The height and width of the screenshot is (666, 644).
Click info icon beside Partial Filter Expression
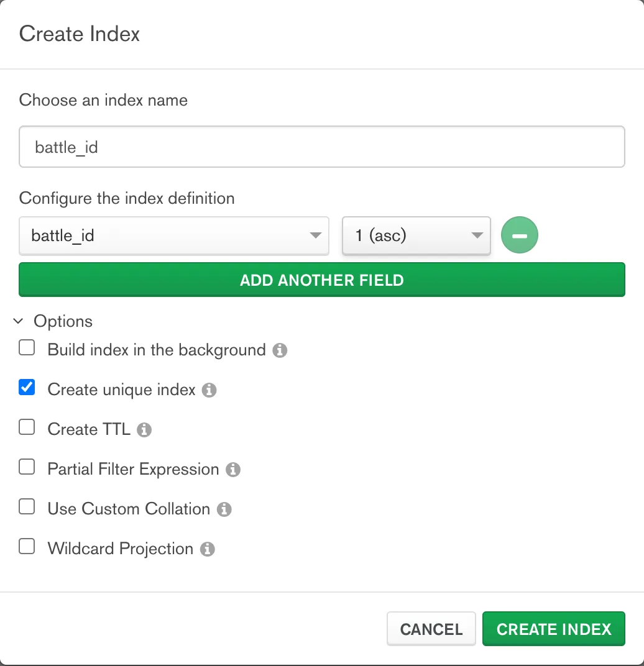233,469
